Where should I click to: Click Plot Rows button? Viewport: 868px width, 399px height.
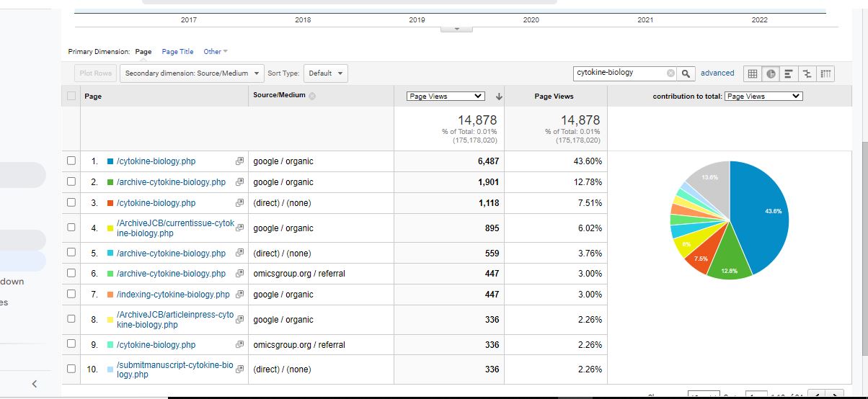[94, 73]
